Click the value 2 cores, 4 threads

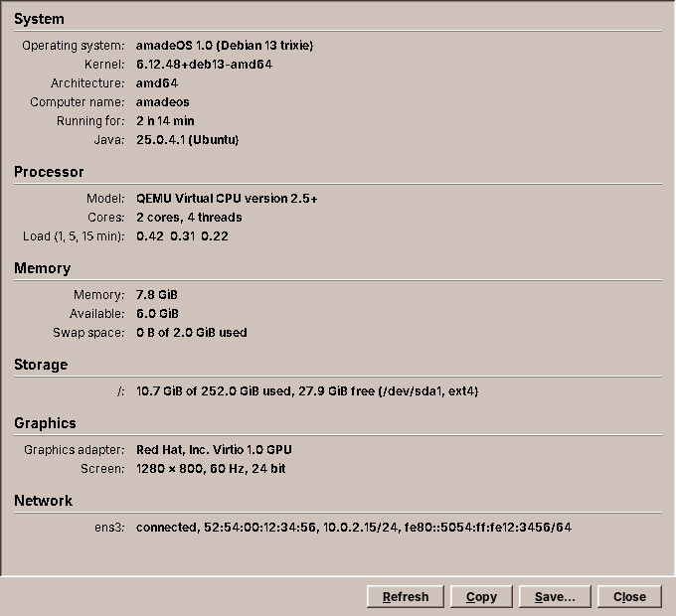coord(189,218)
